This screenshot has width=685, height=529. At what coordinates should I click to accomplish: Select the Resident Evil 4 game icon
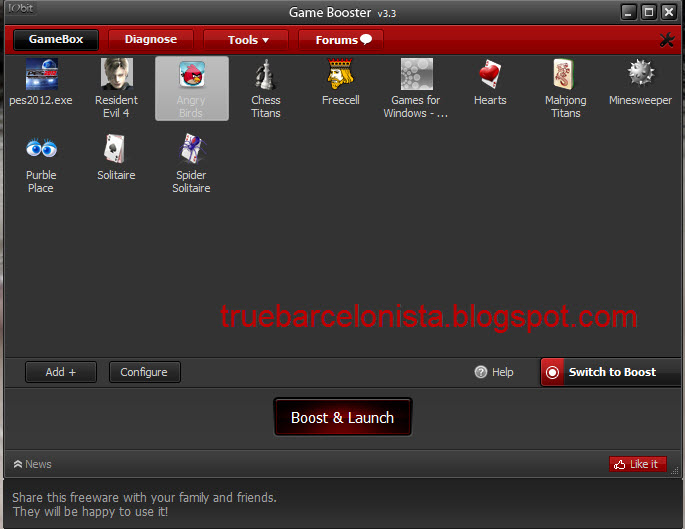[x=117, y=74]
